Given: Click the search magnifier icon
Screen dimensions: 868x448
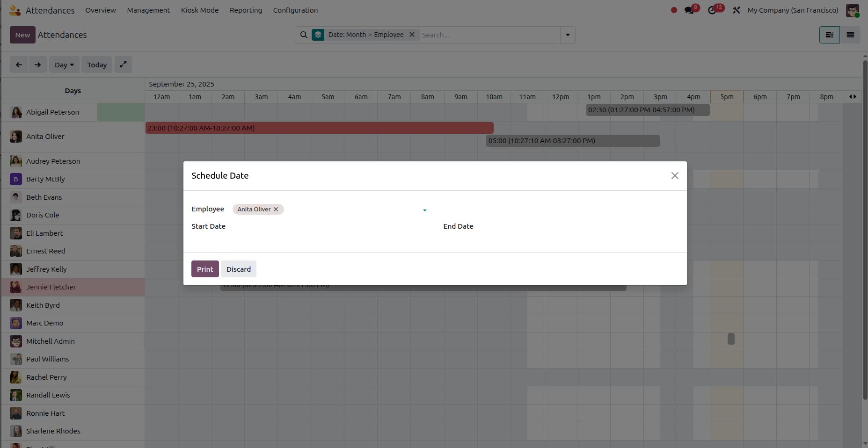Looking at the screenshot, I should [x=304, y=35].
